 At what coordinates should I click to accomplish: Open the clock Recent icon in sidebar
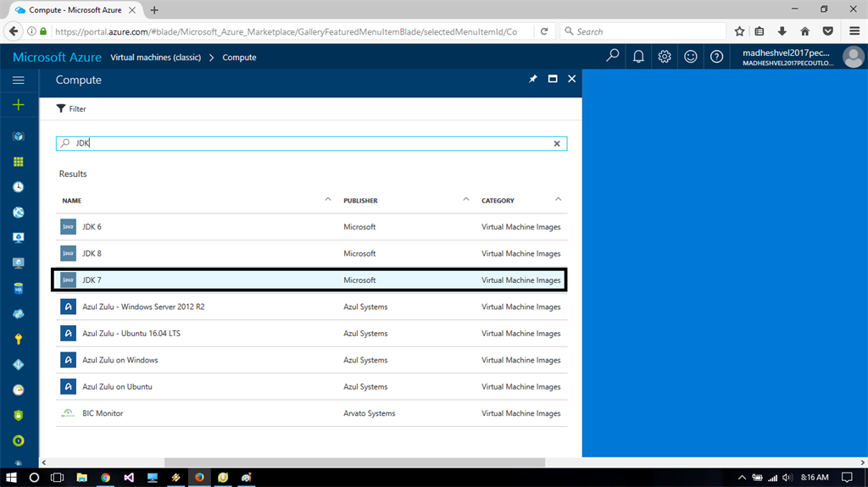click(x=19, y=187)
